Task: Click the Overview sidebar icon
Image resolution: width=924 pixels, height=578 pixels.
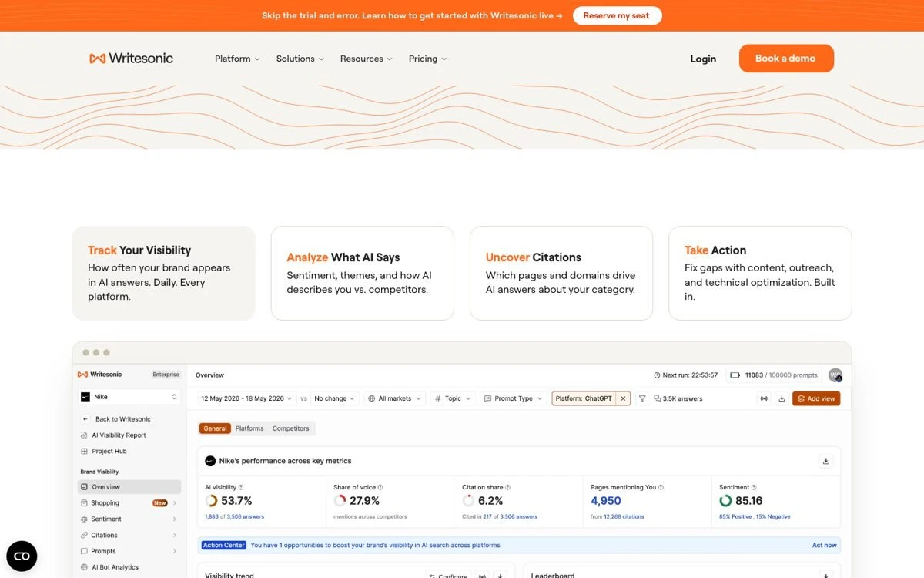Action: (85, 487)
